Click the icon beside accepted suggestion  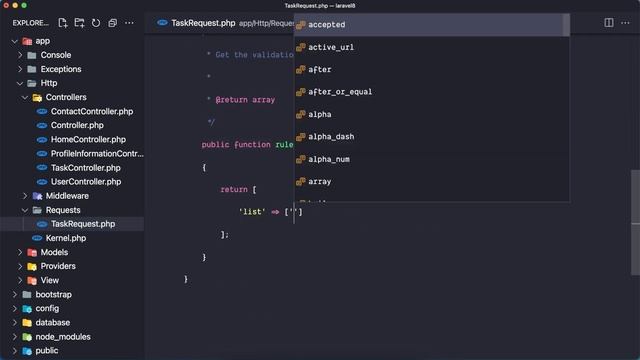(301, 25)
